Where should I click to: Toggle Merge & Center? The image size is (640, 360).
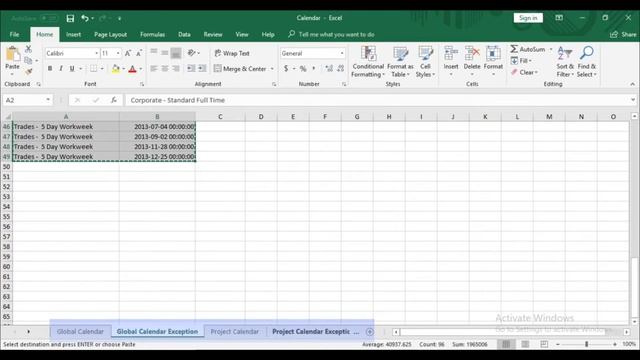point(240,69)
